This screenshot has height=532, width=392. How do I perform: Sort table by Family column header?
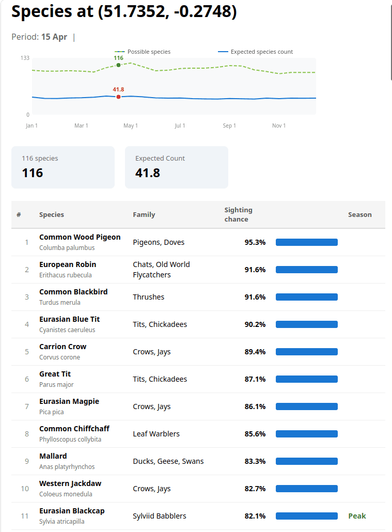coord(144,215)
